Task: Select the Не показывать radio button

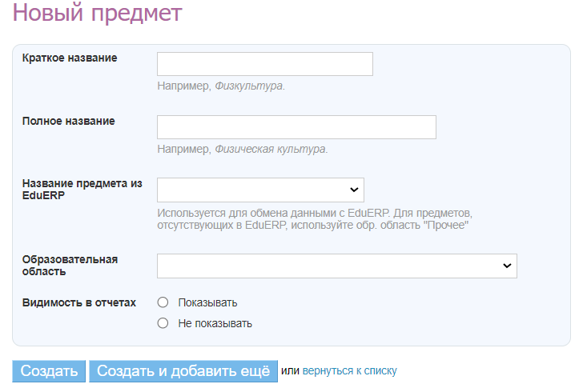Action: [163, 323]
